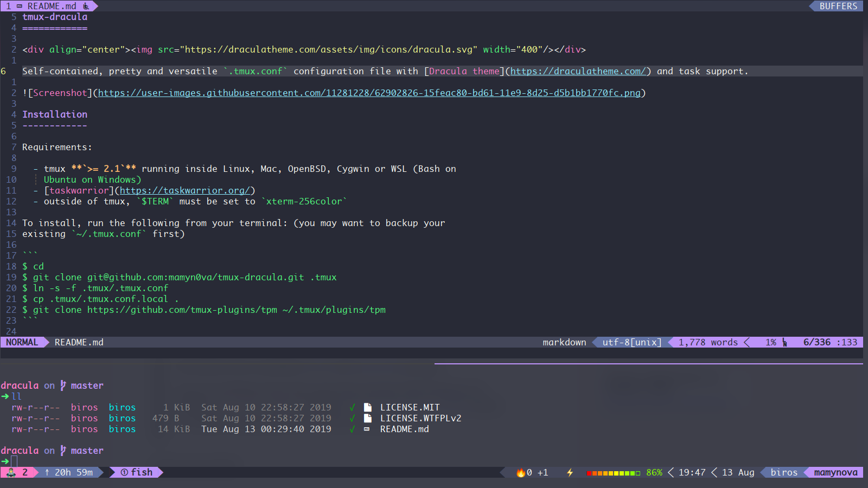Click the tmux session number 2
This screenshot has height=488, width=868.
click(x=25, y=472)
